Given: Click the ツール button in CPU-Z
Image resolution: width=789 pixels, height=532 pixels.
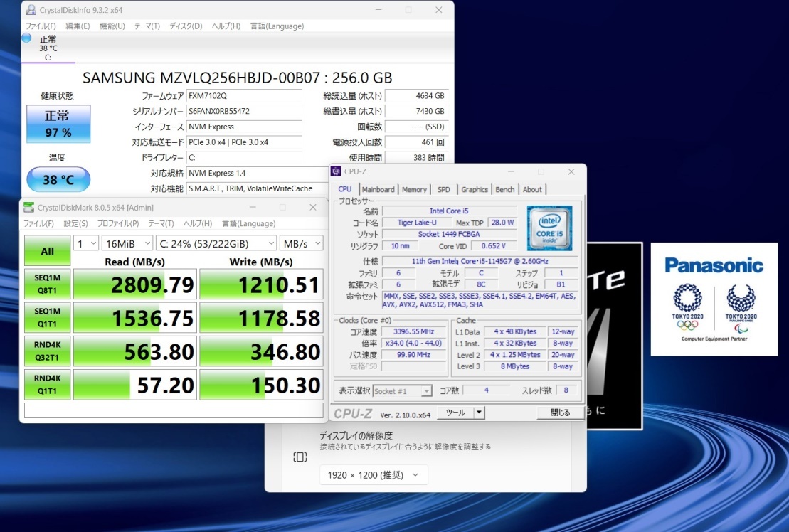Looking at the screenshot, I should 455,413.
